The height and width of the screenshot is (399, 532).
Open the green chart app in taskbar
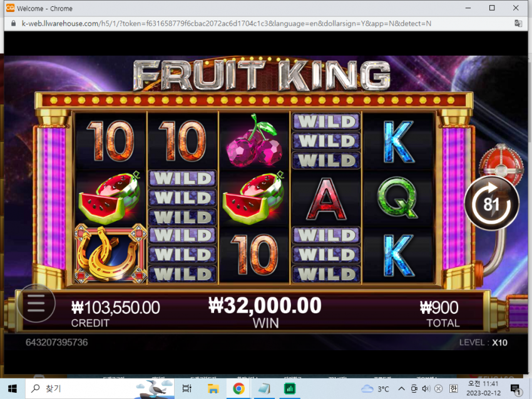point(290,388)
